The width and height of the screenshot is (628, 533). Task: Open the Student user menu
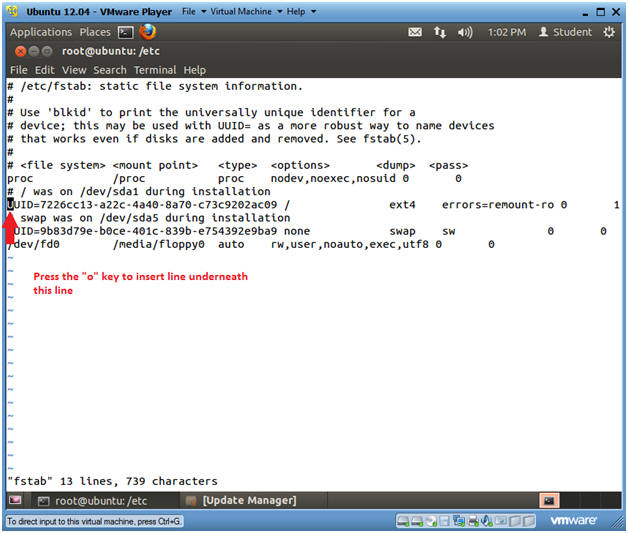565,32
